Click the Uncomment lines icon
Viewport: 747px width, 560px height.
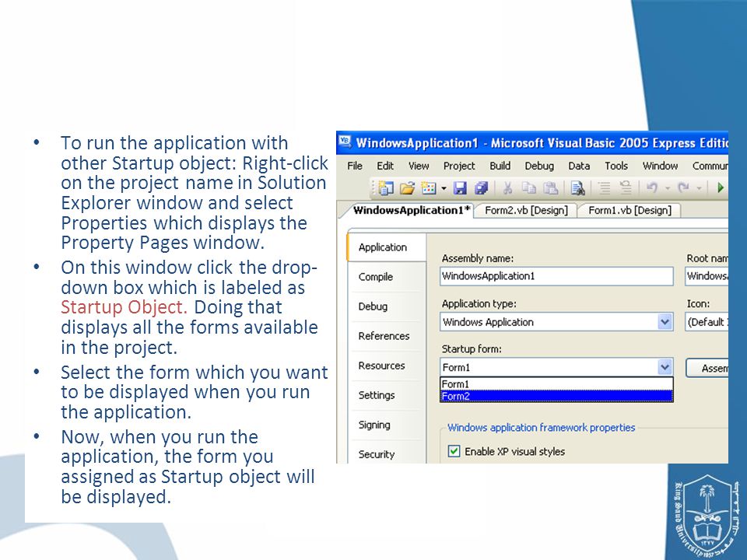click(x=626, y=188)
